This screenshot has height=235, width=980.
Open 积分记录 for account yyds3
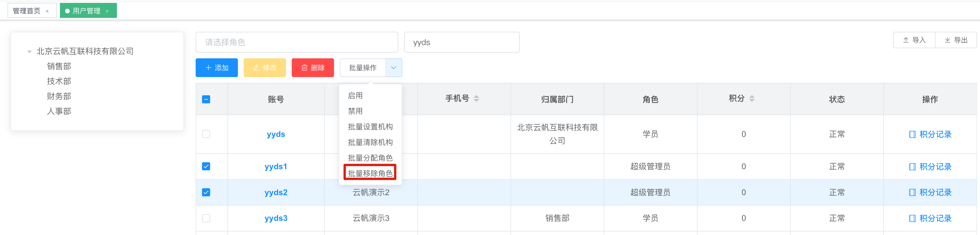(930, 218)
